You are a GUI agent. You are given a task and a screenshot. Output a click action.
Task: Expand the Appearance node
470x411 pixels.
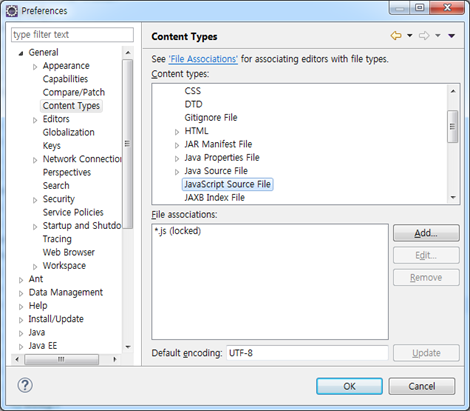pos(35,67)
